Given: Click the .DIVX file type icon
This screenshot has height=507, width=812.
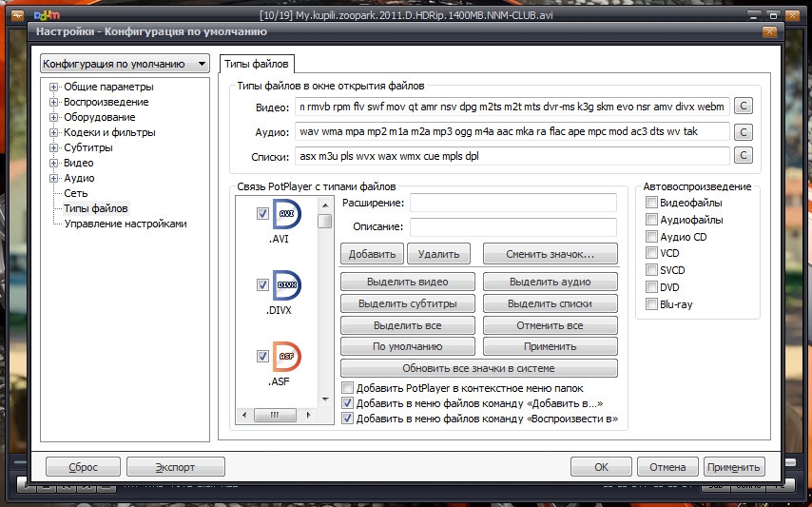Looking at the screenshot, I should pyautogui.click(x=288, y=285).
